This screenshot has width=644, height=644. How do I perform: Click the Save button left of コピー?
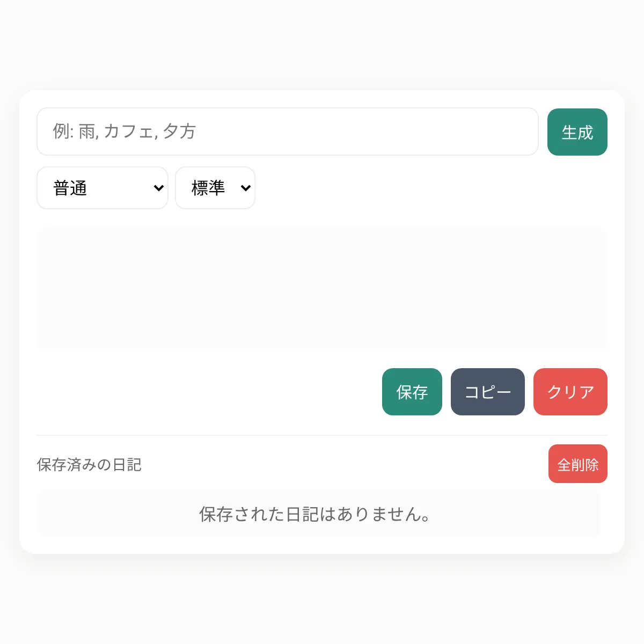point(412,392)
